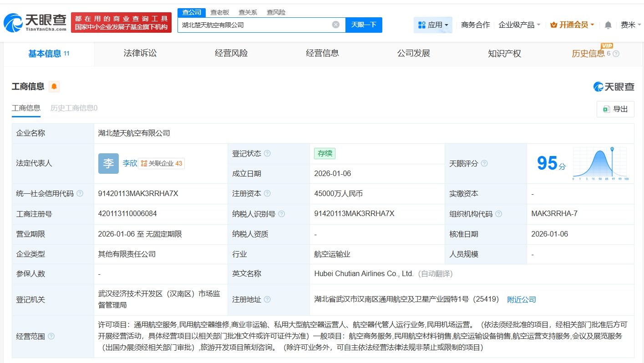This screenshot has height=363, width=644.
Task: Select the 查老板 search mode tab
Action: tap(220, 12)
